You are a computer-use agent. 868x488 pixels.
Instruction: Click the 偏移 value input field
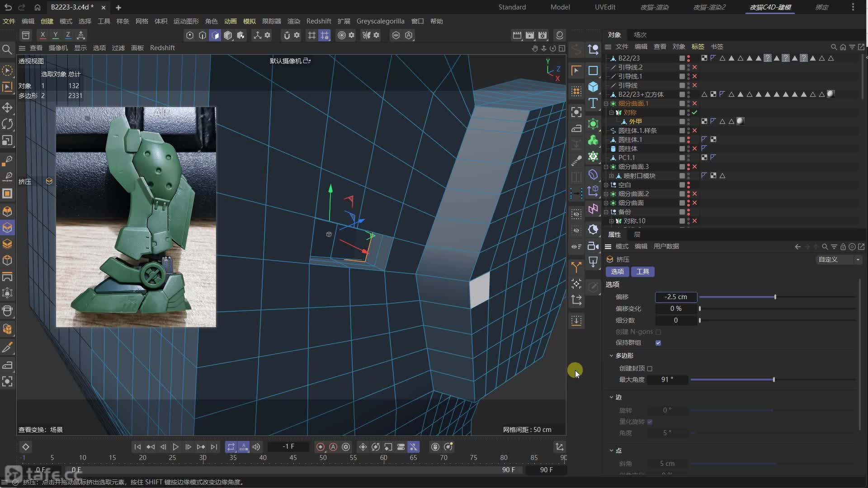[x=676, y=297]
